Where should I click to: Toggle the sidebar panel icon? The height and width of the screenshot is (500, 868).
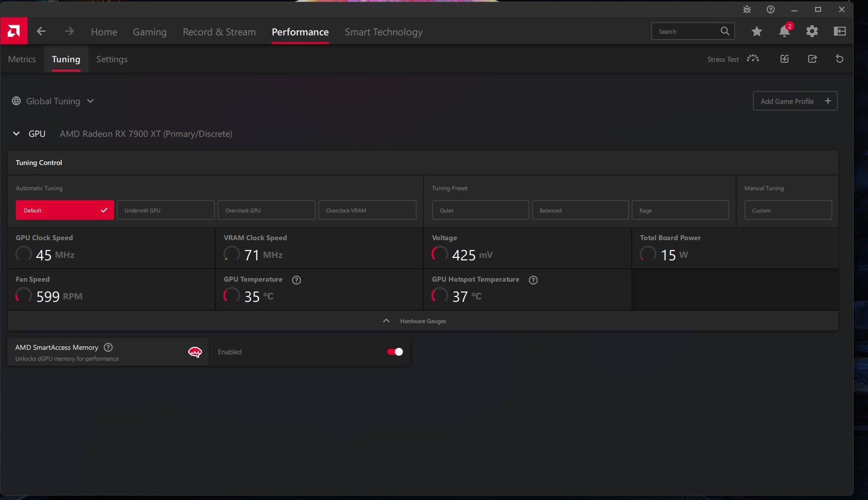click(x=839, y=31)
